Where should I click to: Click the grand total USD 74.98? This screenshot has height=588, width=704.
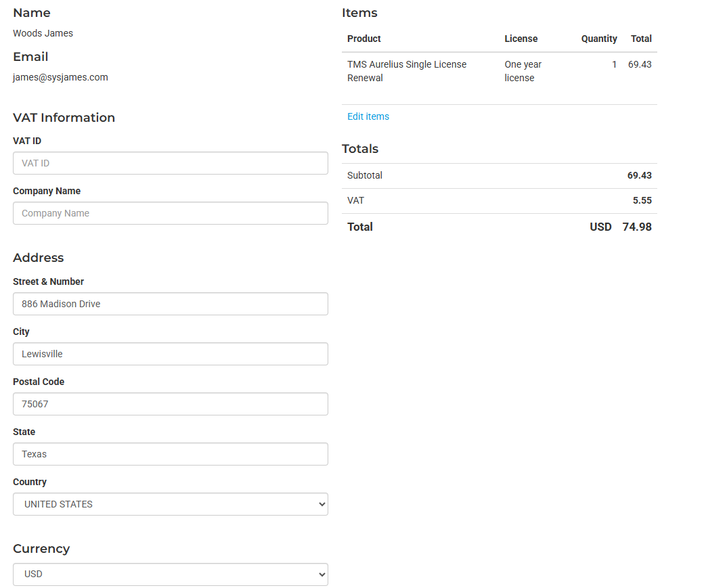[x=620, y=227]
